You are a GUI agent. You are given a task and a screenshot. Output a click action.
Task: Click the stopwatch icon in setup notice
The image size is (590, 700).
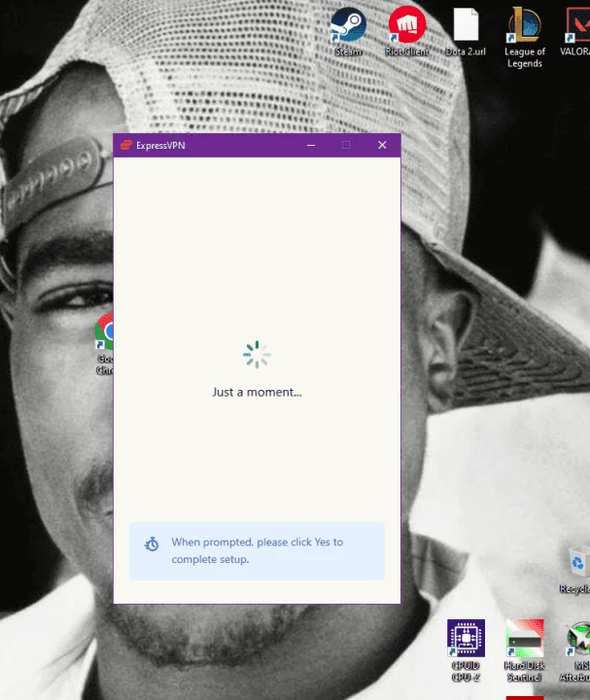coord(152,543)
